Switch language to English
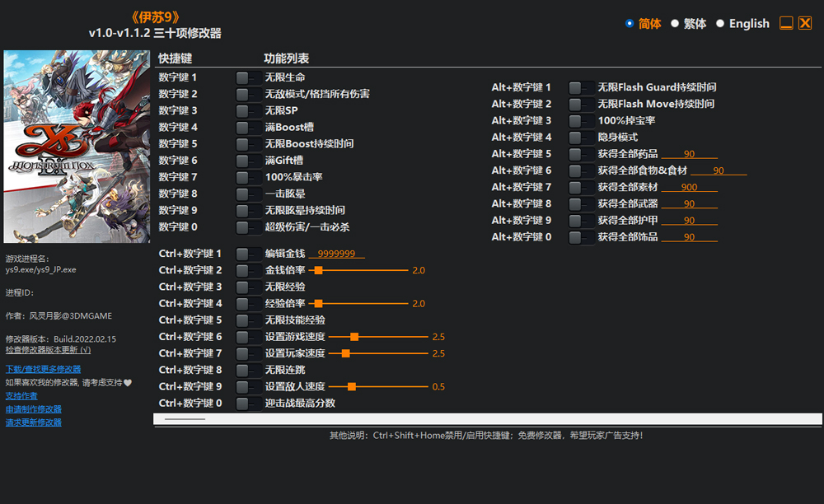The width and height of the screenshot is (824, 504). (720, 24)
